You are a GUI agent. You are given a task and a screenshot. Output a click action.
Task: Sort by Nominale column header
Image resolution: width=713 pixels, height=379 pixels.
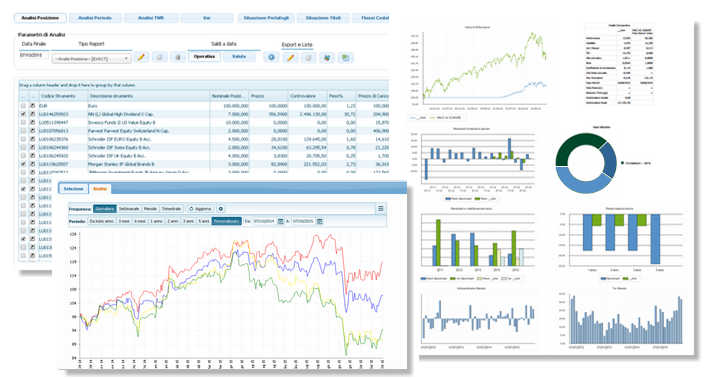[x=230, y=96]
